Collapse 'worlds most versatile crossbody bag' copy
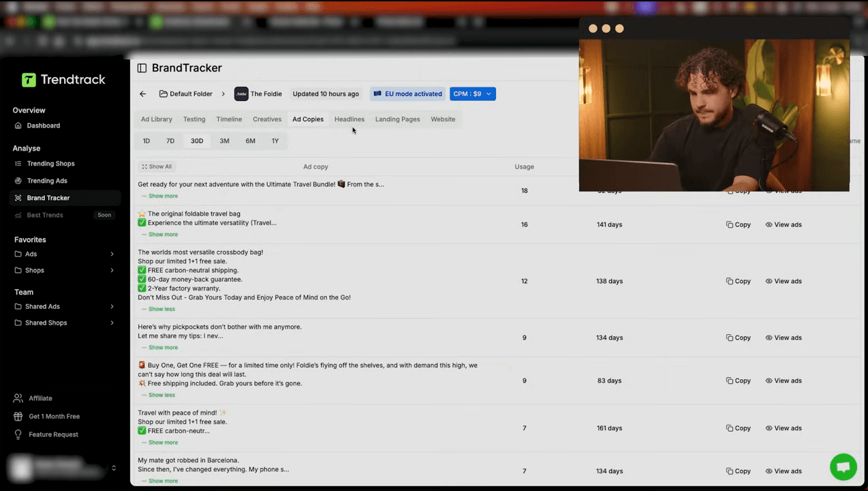The width and height of the screenshot is (868, 491). [x=158, y=310]
